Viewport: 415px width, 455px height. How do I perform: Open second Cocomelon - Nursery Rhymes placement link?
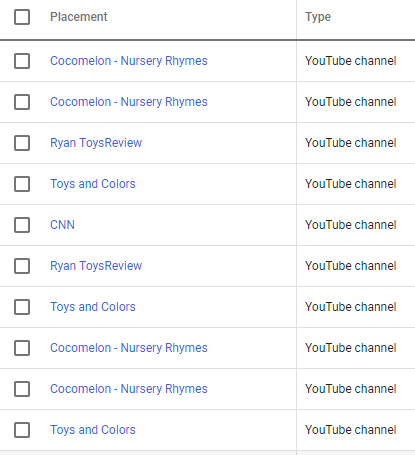tap(129, 102)
